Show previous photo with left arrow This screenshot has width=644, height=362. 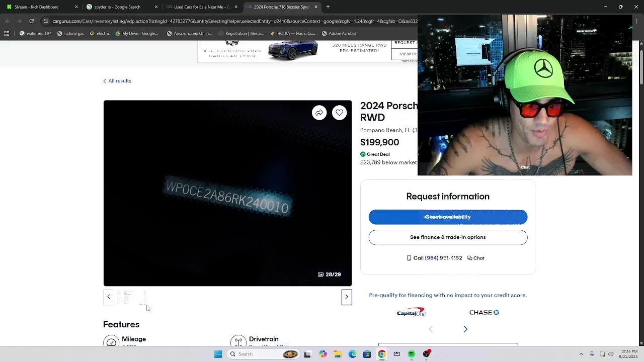[109, 297]
